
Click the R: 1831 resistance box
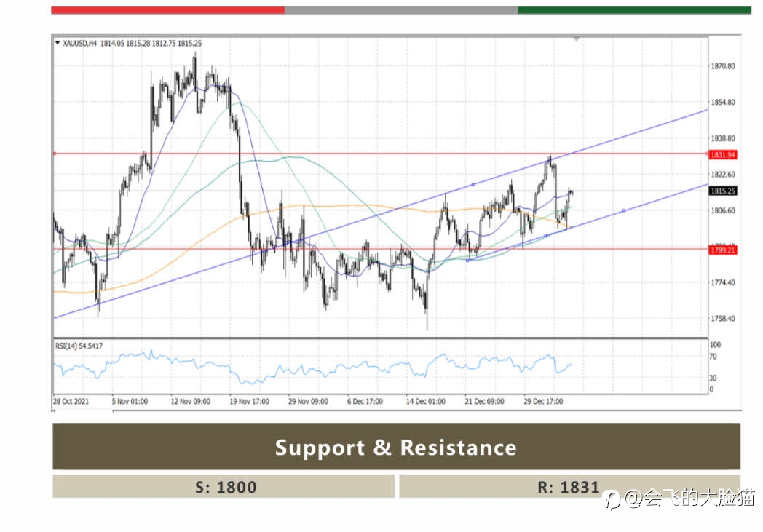(569, 486)
